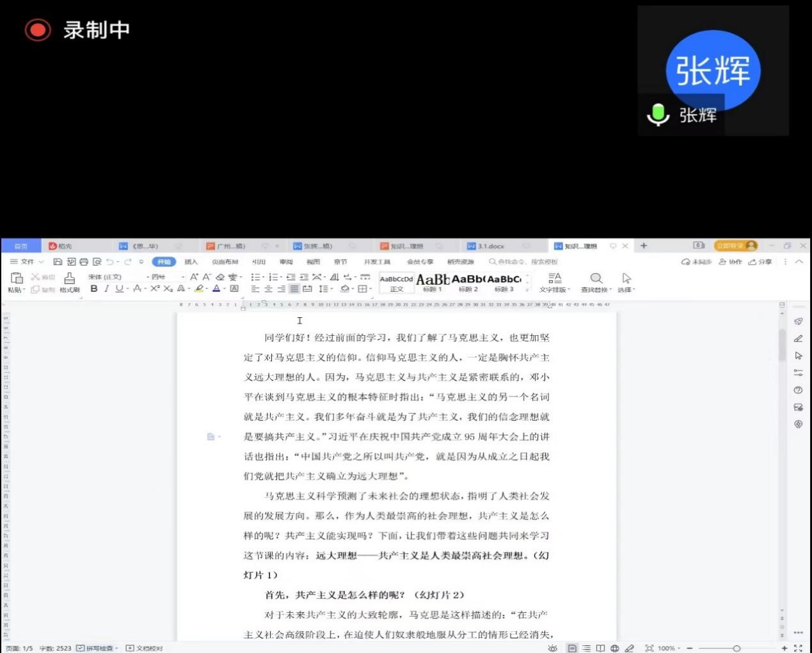Click the 立即登录 login button

(735, 246)
